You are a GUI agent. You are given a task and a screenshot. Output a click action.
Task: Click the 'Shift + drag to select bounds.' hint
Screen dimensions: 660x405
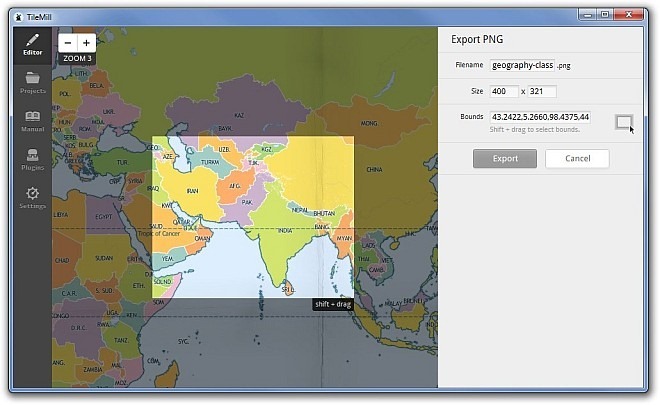click(x=535, y=130)
